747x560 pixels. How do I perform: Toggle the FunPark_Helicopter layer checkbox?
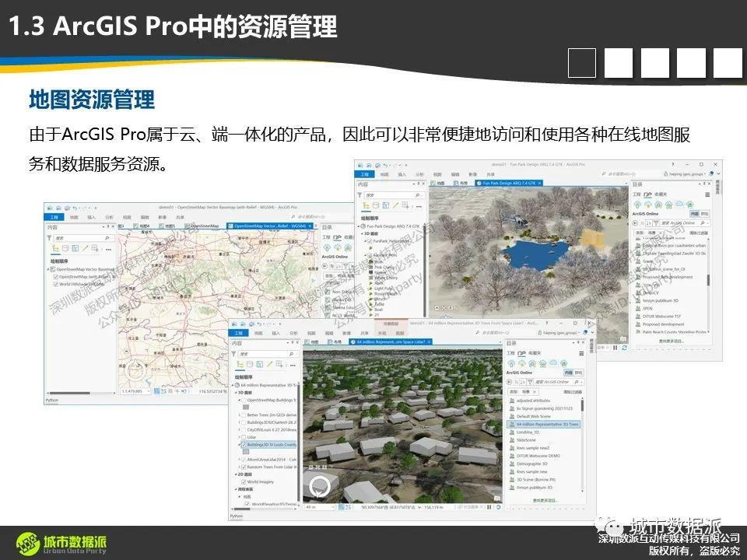[370, 241]
